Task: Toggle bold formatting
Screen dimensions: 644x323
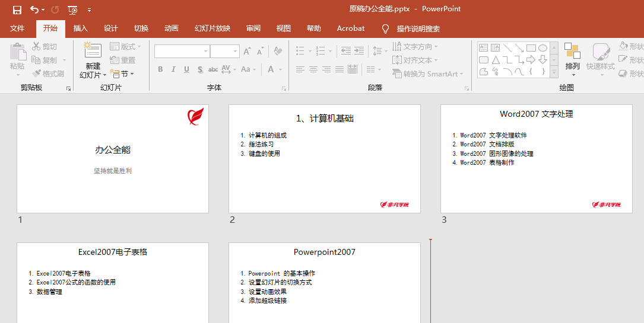Action: [x=161, y=69]
